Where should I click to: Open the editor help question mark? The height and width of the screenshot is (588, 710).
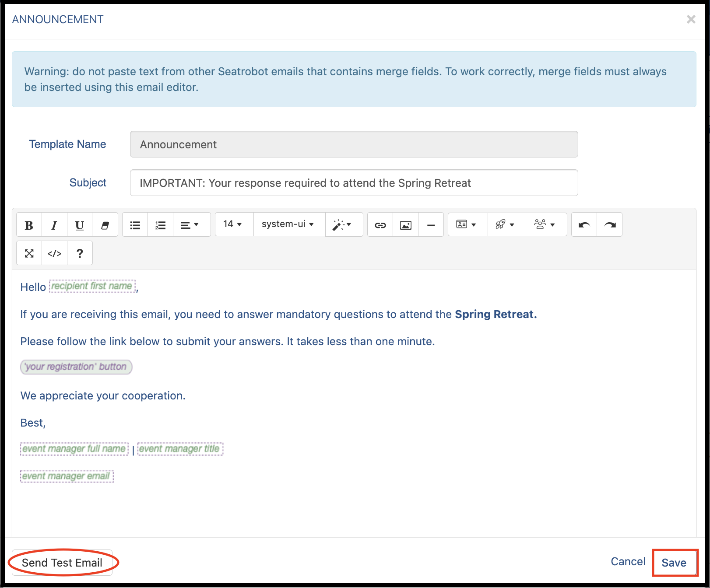[x=80, y=253]
